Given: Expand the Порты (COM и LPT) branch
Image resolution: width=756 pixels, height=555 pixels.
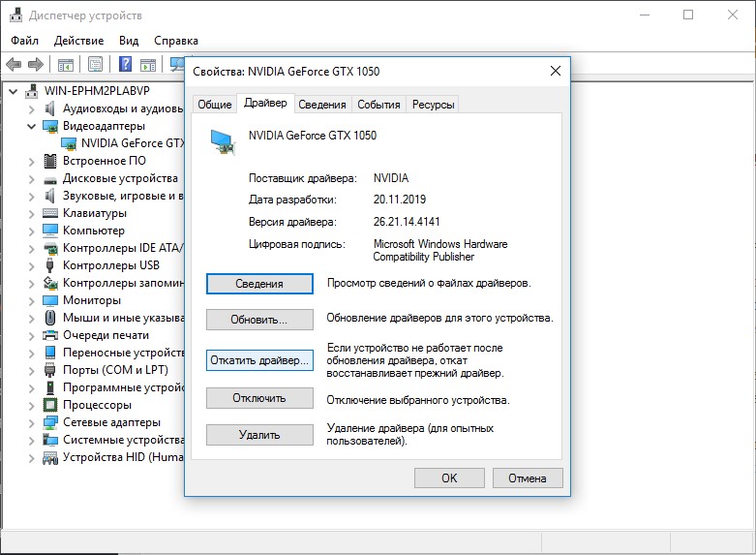Looking at the screenshot, I should (x=32, y=371).
